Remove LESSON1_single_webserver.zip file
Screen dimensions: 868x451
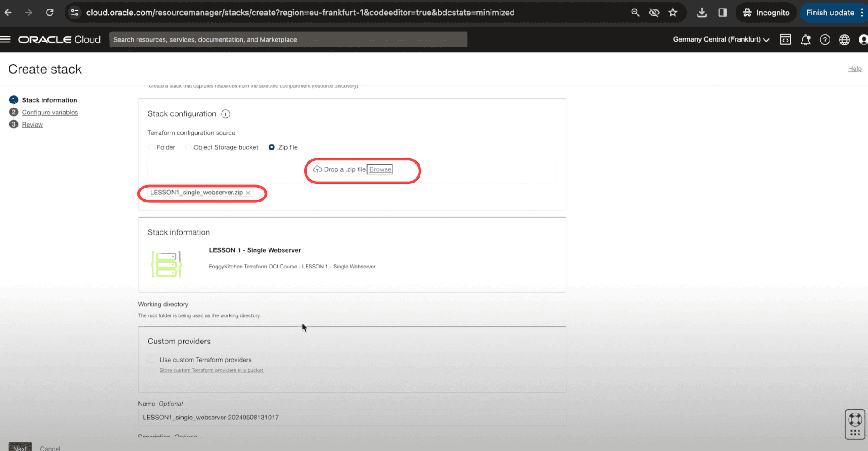point(248,193)
